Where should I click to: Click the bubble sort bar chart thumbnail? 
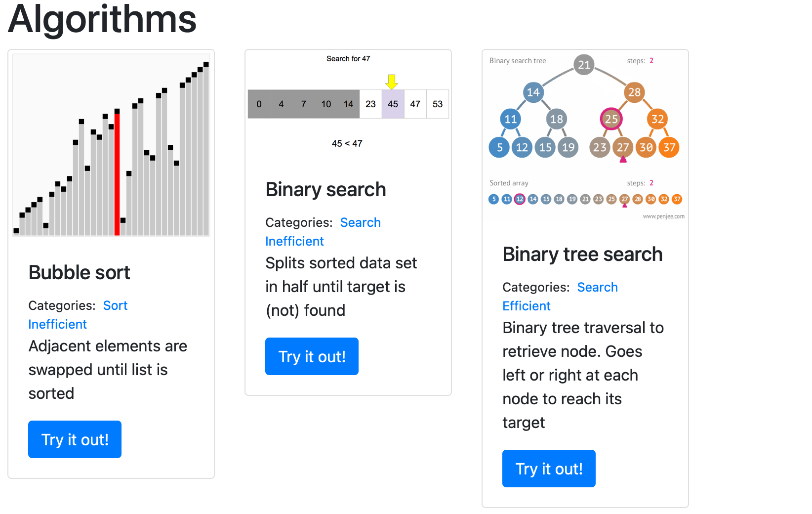click(x=111, y=145)
